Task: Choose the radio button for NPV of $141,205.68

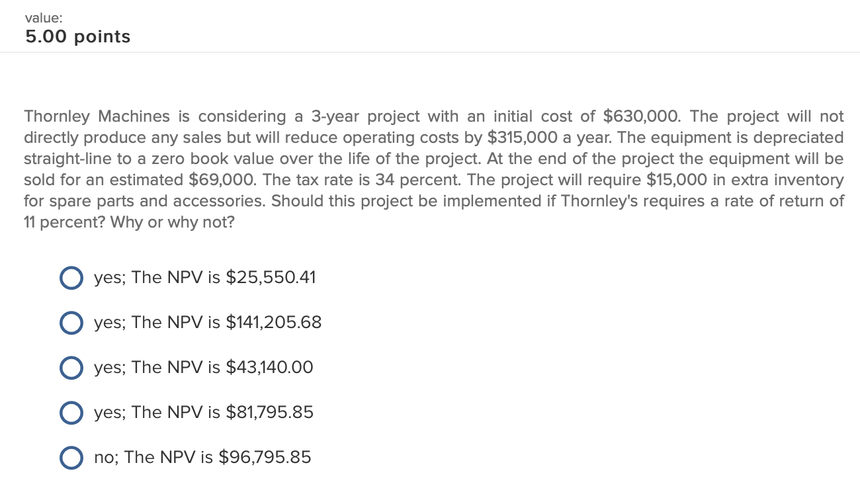Action: [71, 323]
